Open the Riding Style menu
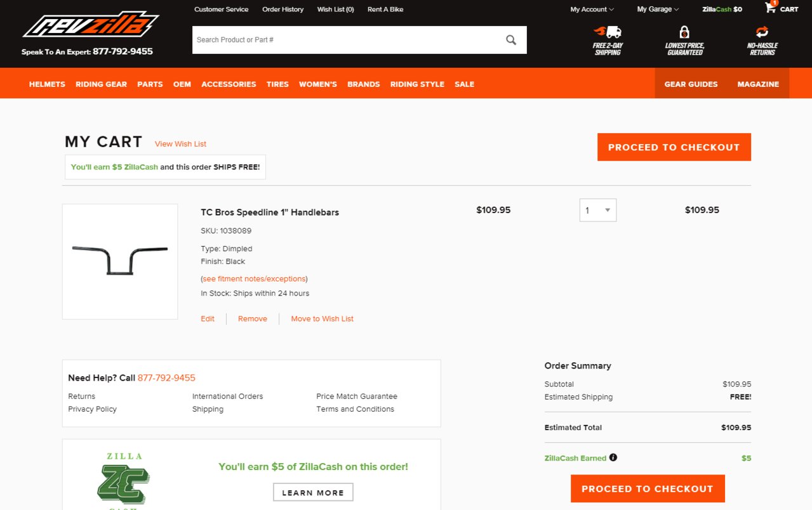Viewport: 812px width, 510px height. click(417, 84)
